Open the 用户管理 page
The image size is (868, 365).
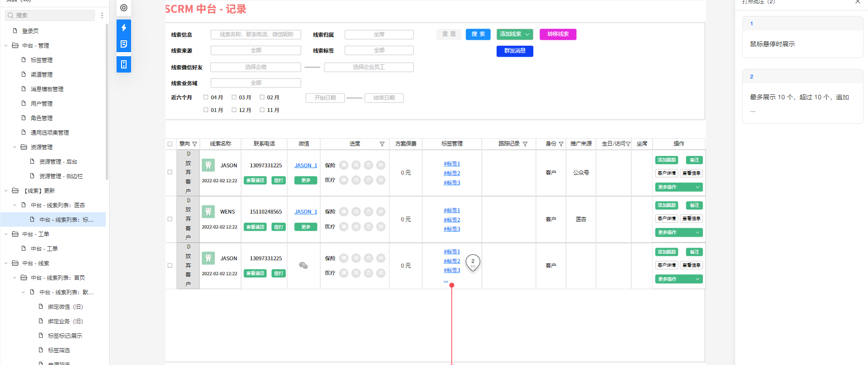point(42,103)
